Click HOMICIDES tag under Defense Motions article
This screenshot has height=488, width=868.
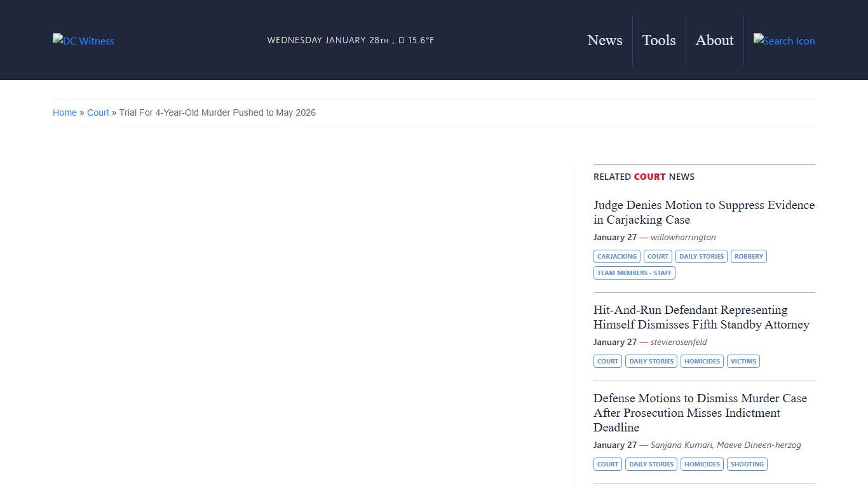pos(702,464)
